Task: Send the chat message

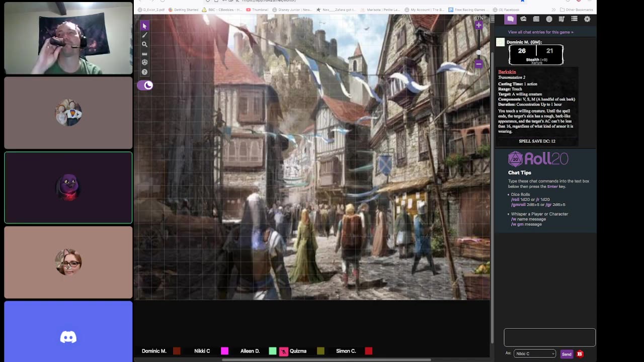Action: click(x=567, y=354)
